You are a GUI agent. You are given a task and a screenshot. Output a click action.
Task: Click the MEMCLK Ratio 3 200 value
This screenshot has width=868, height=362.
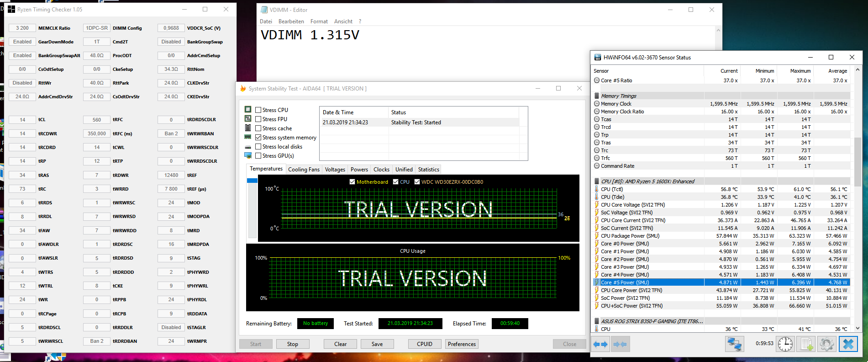pos(22,28)
